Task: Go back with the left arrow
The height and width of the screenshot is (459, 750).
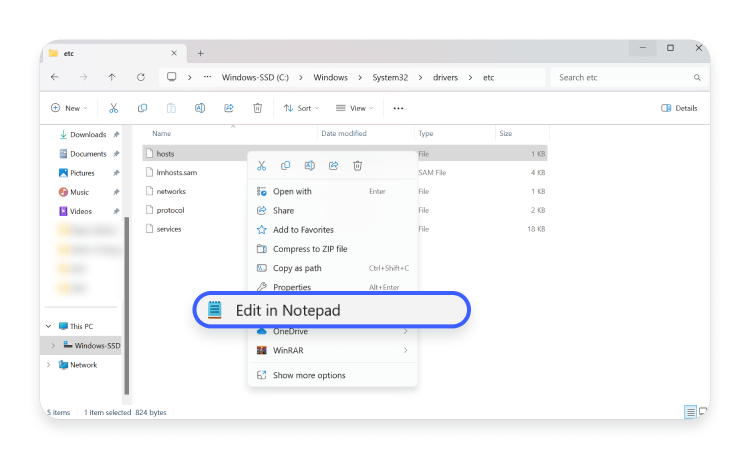Action: point(55,77)
